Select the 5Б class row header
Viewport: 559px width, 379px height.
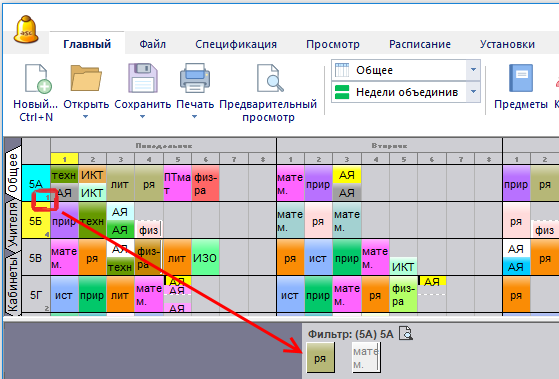[x=36, y=220]
